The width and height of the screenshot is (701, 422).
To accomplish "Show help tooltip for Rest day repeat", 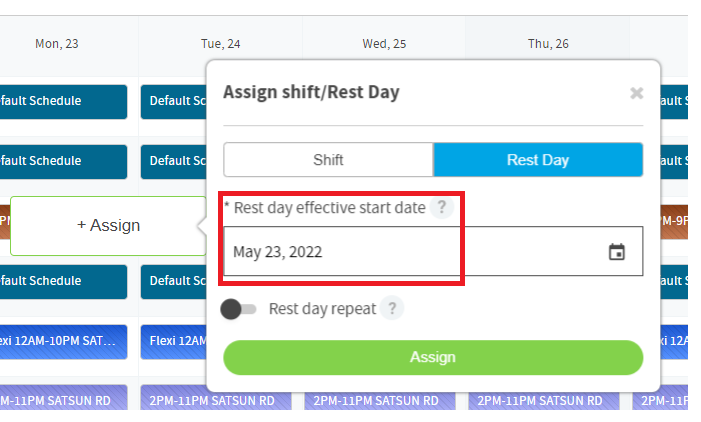I will [392, 308].
